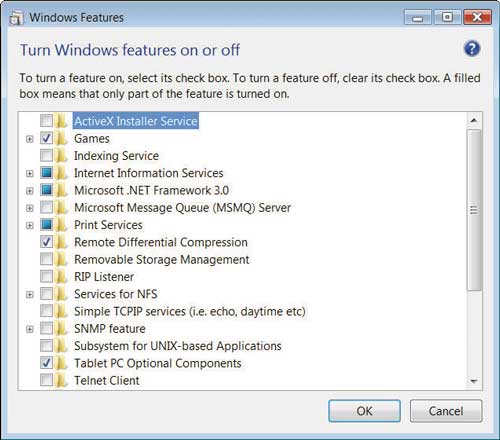
Task: Click the Windows Features title bar icon
Action: click(16, 18)
